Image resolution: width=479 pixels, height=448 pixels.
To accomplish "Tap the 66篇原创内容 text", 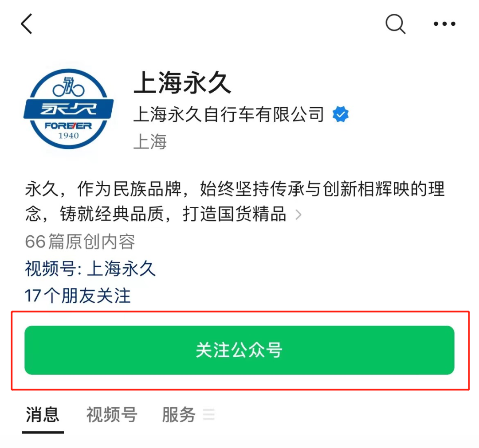I will tap(80, 242).
